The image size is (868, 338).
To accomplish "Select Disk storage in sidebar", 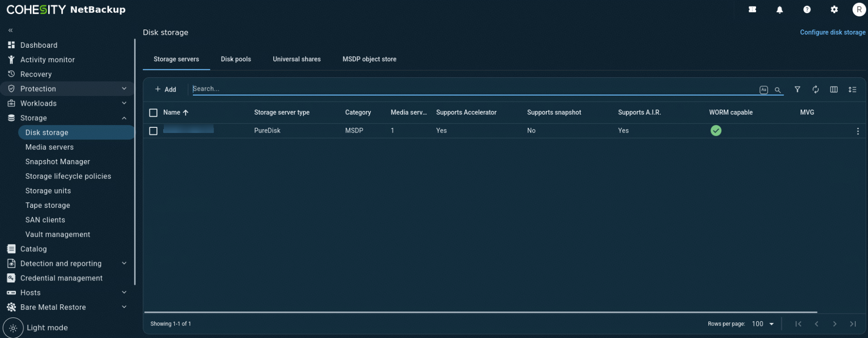I will point(76,132).
